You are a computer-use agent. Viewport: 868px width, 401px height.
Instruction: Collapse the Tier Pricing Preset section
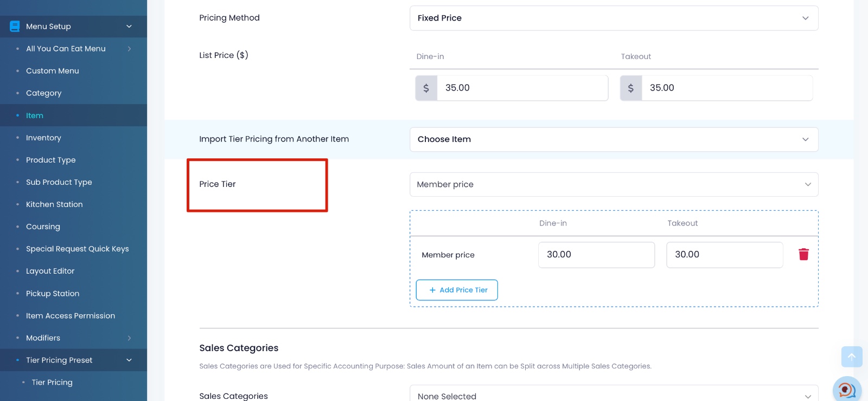pyautogui.click(x=129, y=360)
